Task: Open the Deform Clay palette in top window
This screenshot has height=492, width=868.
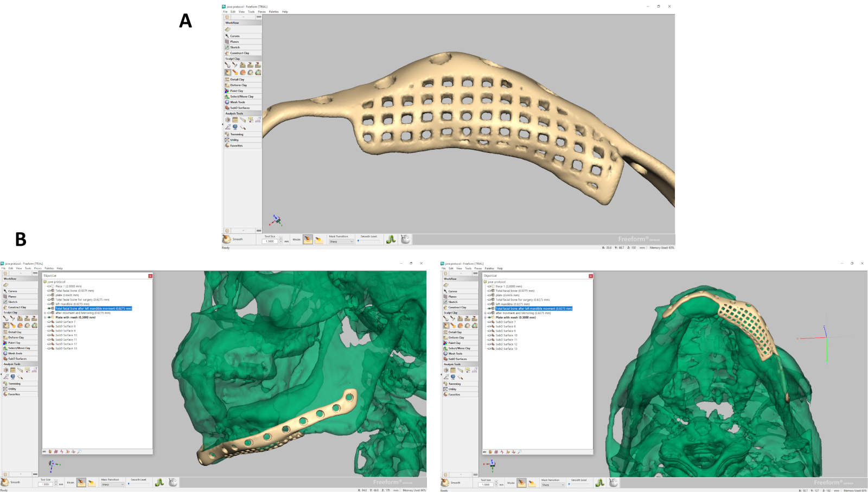Action: (238, 85)
